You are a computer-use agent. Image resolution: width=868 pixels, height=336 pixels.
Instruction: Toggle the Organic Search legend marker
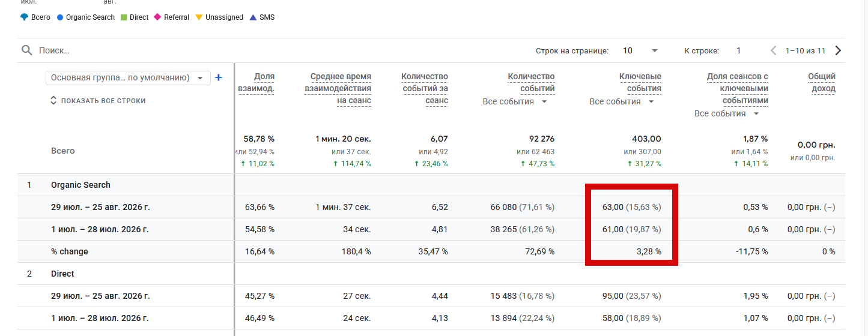(60, 17)
